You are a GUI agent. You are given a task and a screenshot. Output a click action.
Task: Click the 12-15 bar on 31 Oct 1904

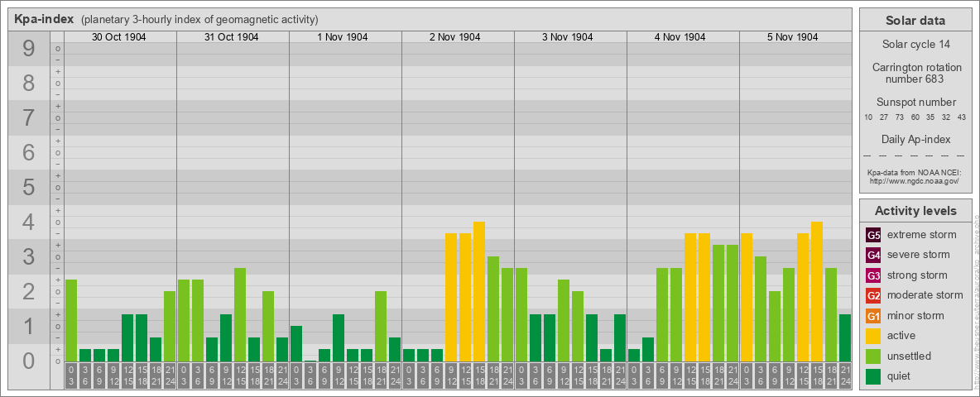coord(239,314)
